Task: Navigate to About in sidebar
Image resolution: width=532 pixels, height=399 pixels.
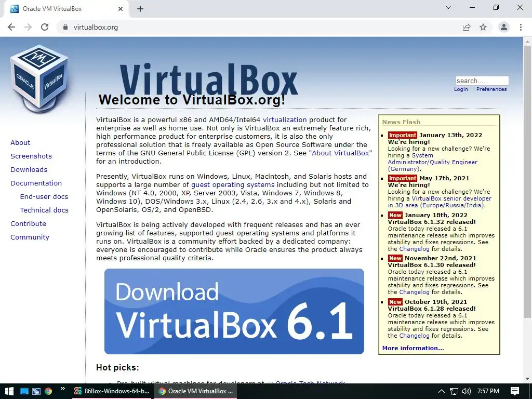Action: 20,142
